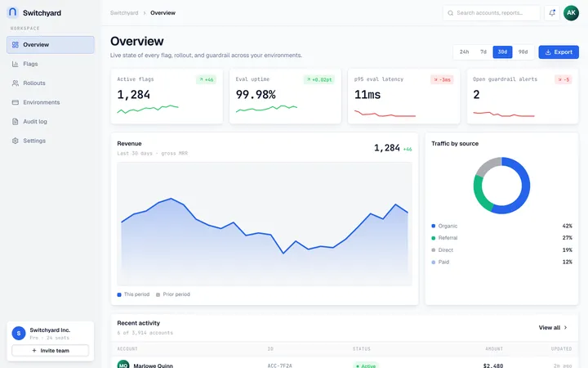This screenshot has height=368, width=588.
Task: Click the Switchyard logo icon
Action: (12, 12)
